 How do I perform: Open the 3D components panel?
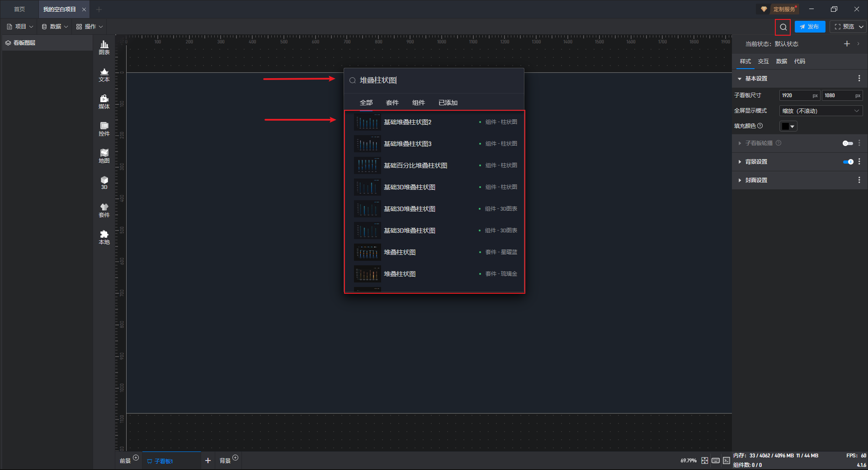coord(104,183)
